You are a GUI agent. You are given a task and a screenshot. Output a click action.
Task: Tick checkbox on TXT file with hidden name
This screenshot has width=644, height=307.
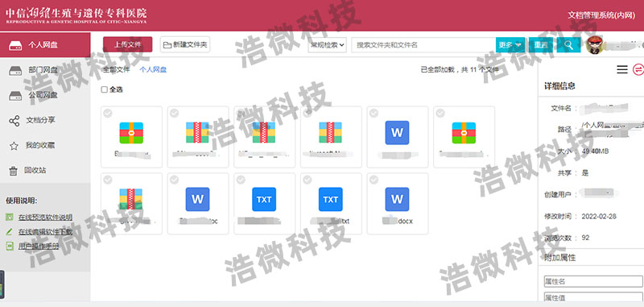coord(241,180)
